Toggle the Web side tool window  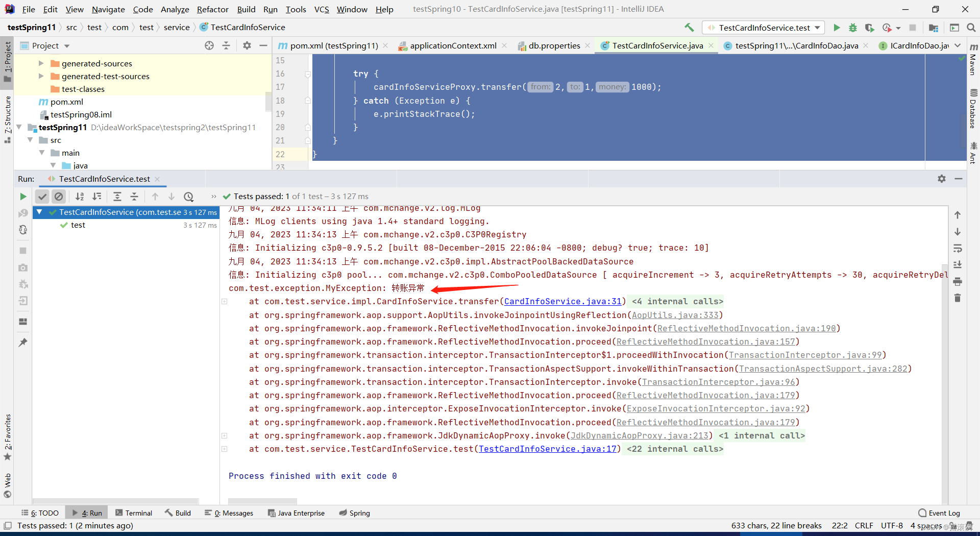click(x=7, y=485)
